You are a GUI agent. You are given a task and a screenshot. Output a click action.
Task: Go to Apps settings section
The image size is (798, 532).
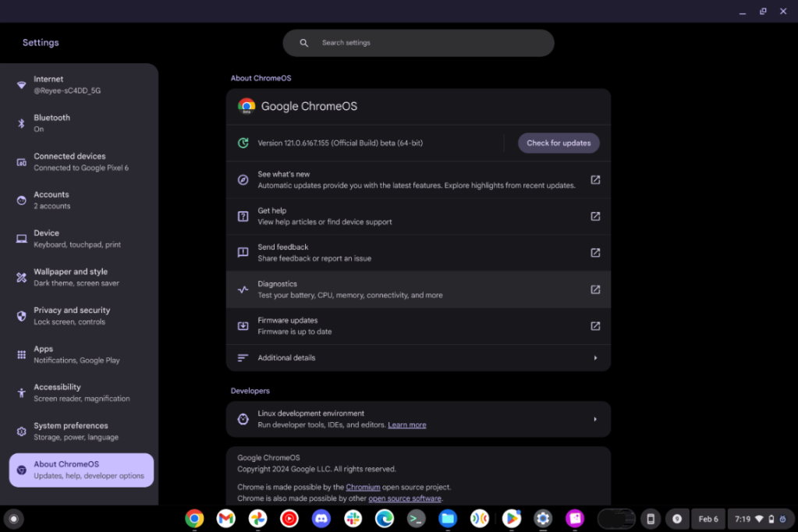(81, 354)
